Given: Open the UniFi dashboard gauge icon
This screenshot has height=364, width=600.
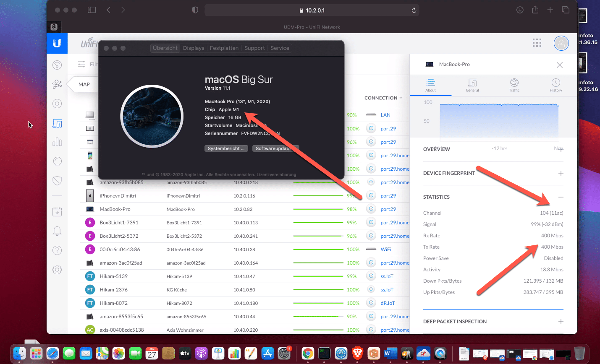Looking at the screenshot, I should click(x=57, y=65).
